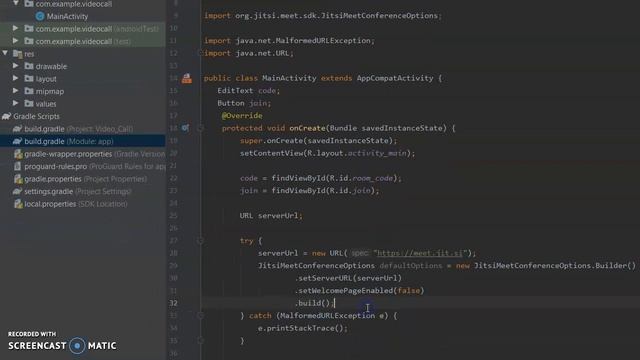Click the mipmap folder icon

(x=29, y=91)
